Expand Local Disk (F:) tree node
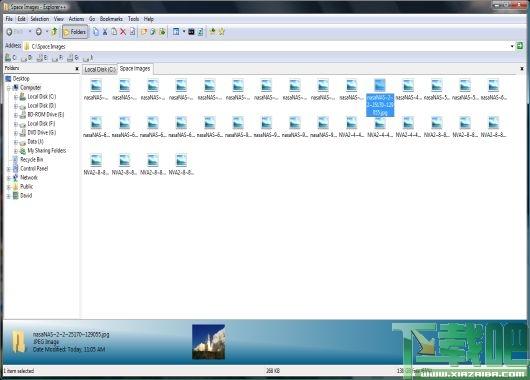Viewport: 530px width, 380px height. pyautogui.click(x=16, y=124)
